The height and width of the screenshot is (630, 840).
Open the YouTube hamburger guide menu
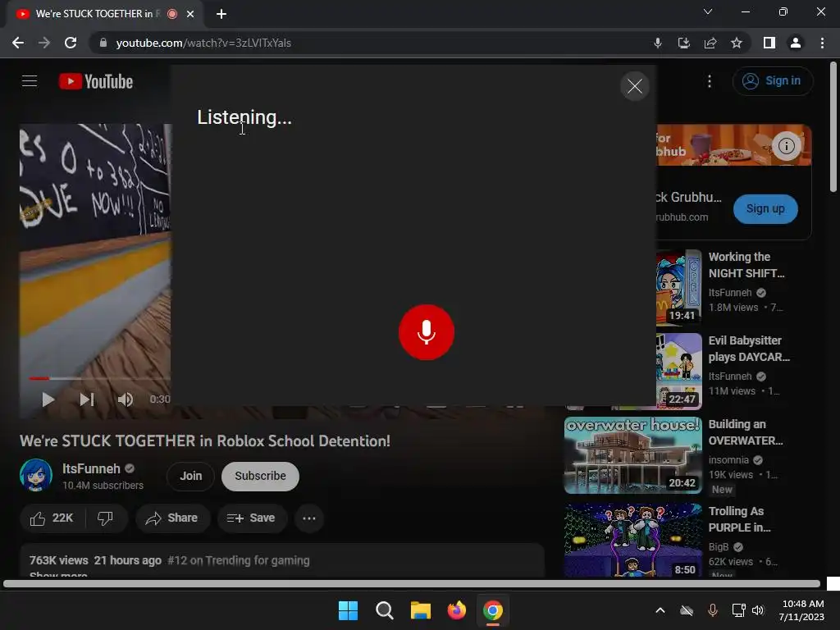pos(30,81)
